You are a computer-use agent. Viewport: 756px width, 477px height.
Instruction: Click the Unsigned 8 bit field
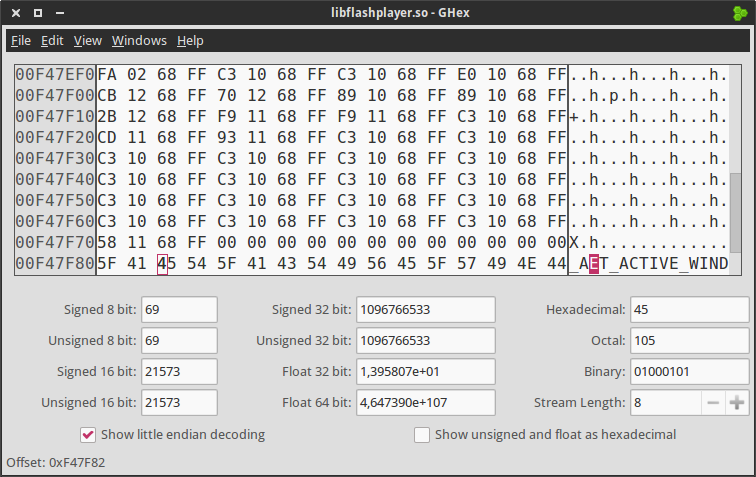pyautogui.click(x=179, y=341)
